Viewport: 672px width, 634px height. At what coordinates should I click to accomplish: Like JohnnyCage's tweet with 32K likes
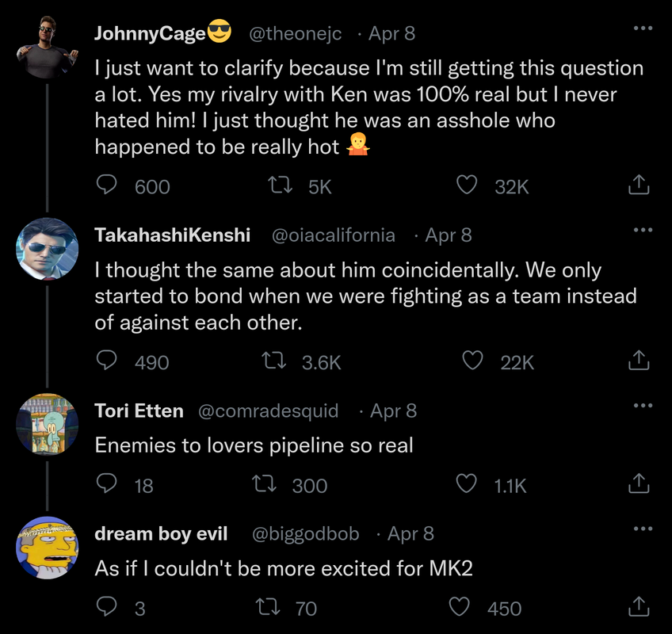[x=468, y=185]
